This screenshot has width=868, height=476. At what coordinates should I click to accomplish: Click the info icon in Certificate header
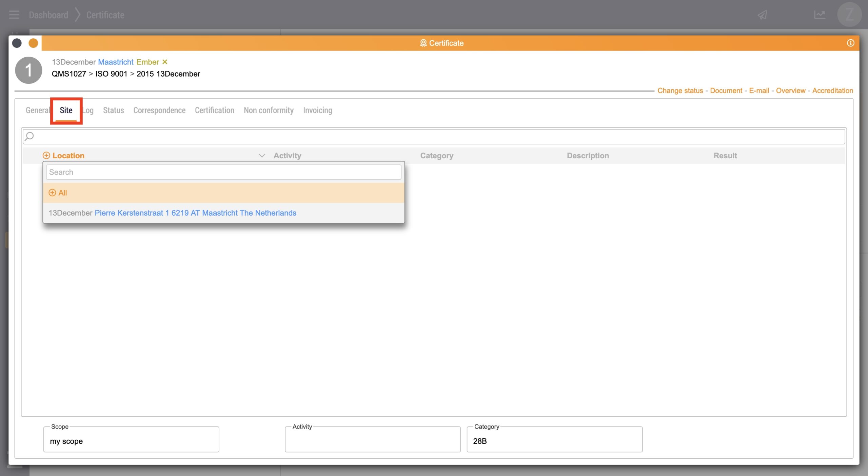pyautogui.click(x=850, y=43)
